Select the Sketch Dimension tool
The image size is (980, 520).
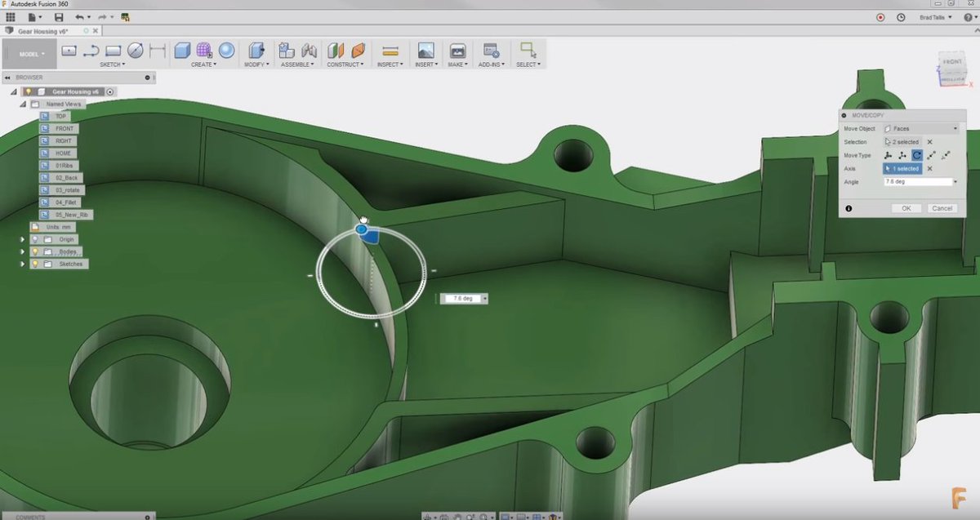coord(157,51)
